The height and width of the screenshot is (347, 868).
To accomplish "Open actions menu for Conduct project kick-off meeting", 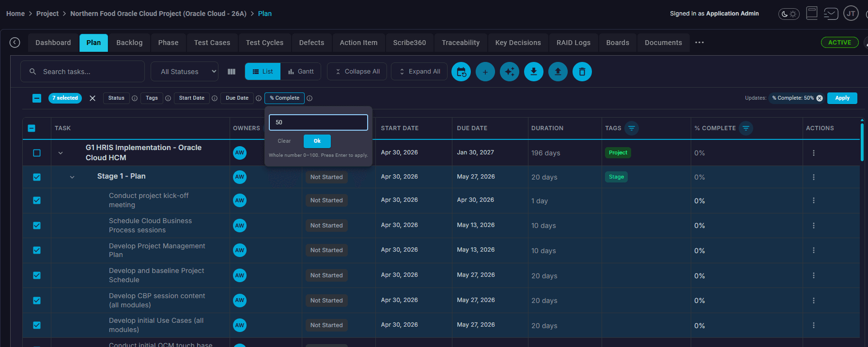I will coord(814,200).
